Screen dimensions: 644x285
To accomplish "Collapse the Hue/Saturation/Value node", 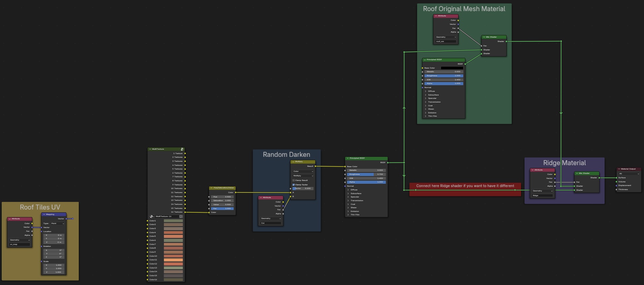I will 212,188.
